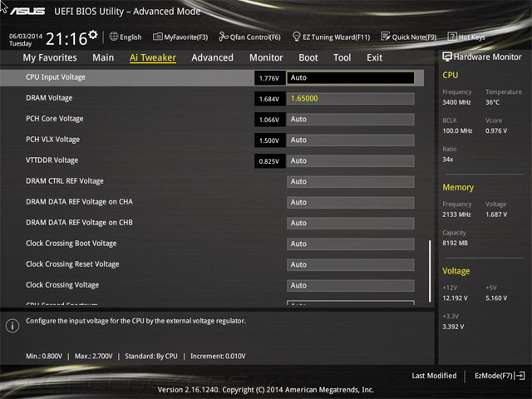The image size is (532, 399).
Task: Go to the Exit tab
Action: 374,57
